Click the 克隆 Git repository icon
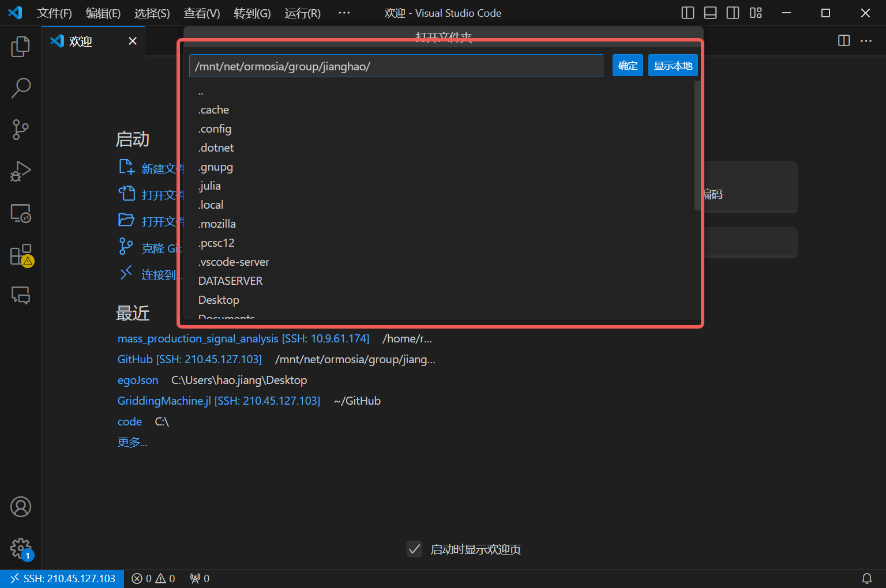Image resolution: width=886 pixels, height=588 pixels. [126, 247]
